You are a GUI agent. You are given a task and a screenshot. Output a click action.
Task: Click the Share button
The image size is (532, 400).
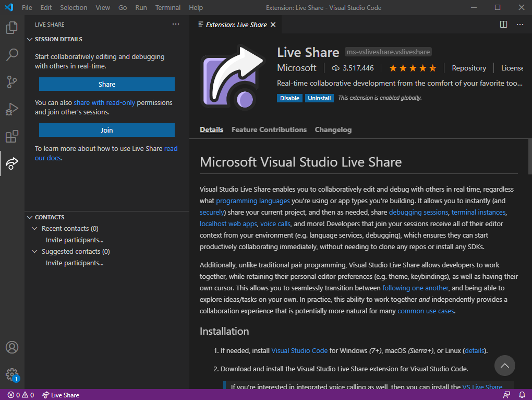[x=106, y=84]
